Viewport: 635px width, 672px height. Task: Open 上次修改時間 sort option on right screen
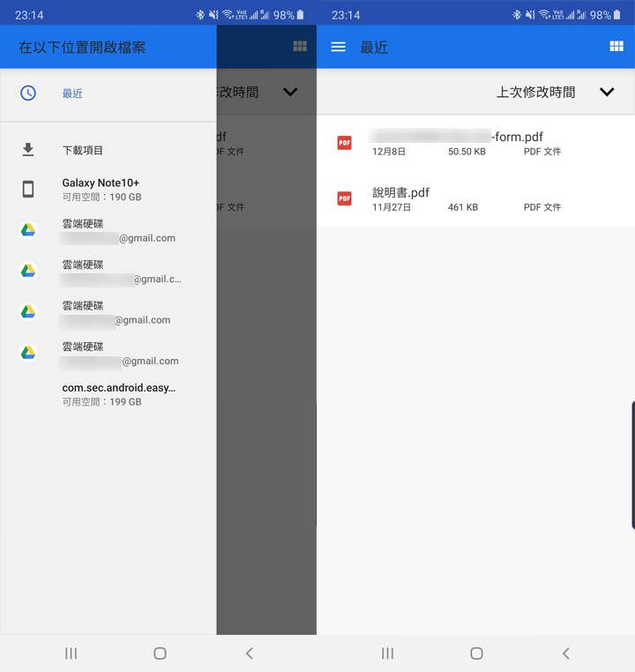[535, 92]
